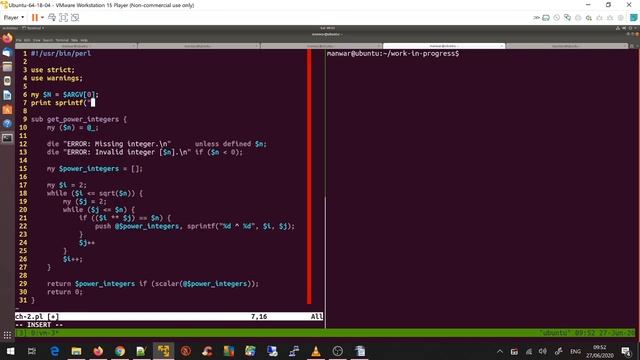Viewport: 640px width, 360px height.
Task: Open Google Chrome from the taskbar
Action: (120, 351)
